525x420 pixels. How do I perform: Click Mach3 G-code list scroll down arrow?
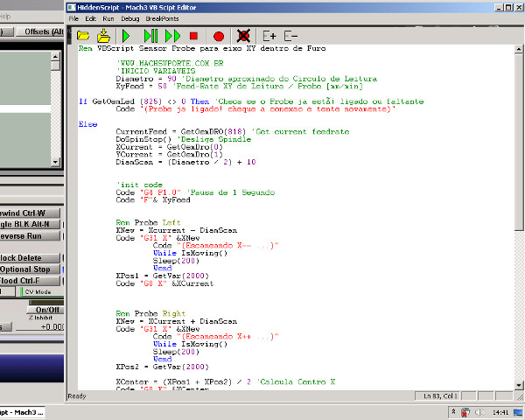[x=56, y=163]
